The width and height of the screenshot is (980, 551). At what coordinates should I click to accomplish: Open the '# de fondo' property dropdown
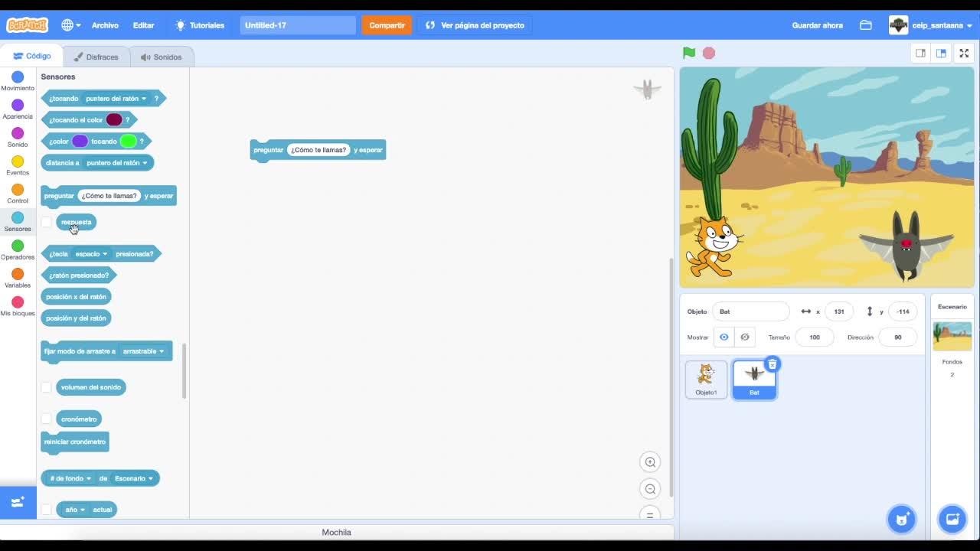pyautogui.click(x=70, y=478)
